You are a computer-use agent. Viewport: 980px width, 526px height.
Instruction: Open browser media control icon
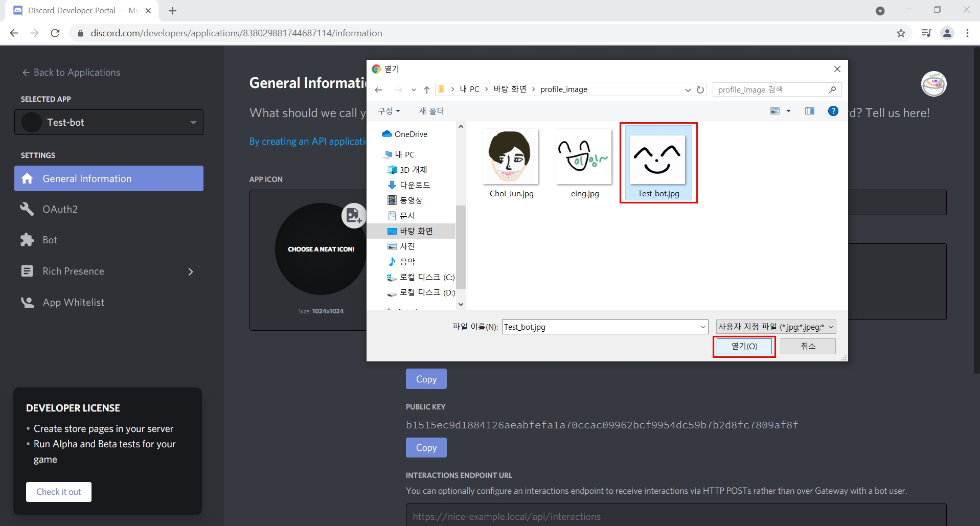926,33
